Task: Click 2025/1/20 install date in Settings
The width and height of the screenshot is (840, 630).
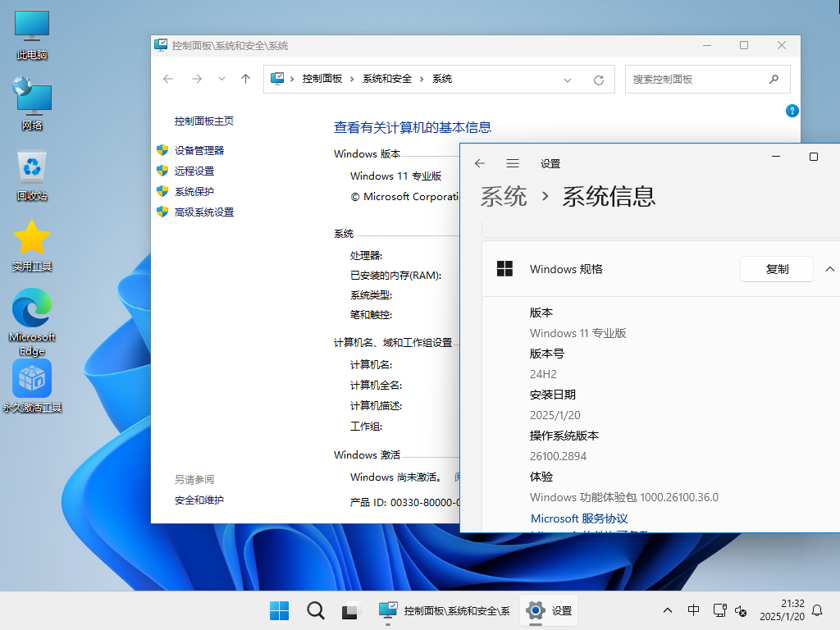Action: coord(555,415)
